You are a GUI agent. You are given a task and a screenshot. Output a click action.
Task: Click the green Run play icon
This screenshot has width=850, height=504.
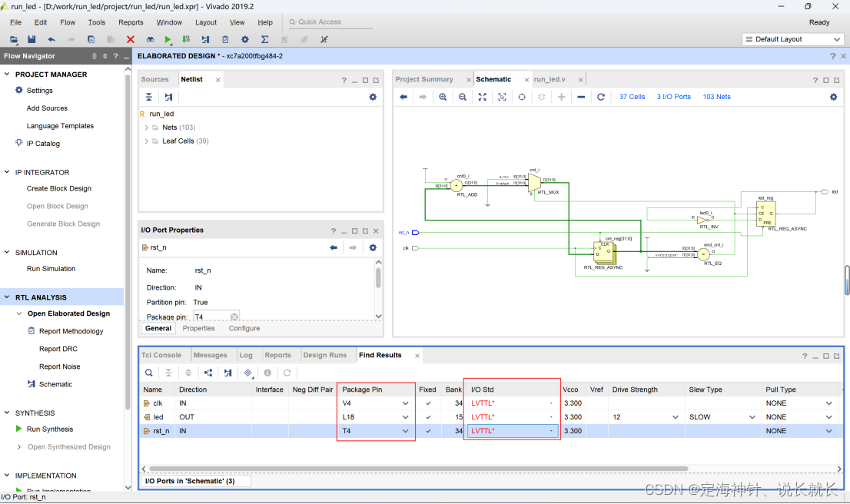coord(168,39)
